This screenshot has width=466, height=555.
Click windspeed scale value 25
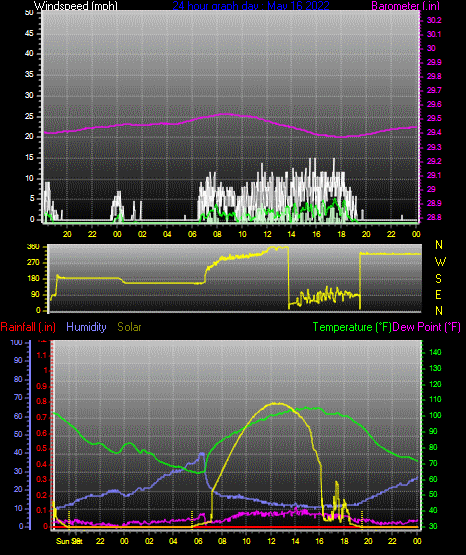tap(29, 116)
